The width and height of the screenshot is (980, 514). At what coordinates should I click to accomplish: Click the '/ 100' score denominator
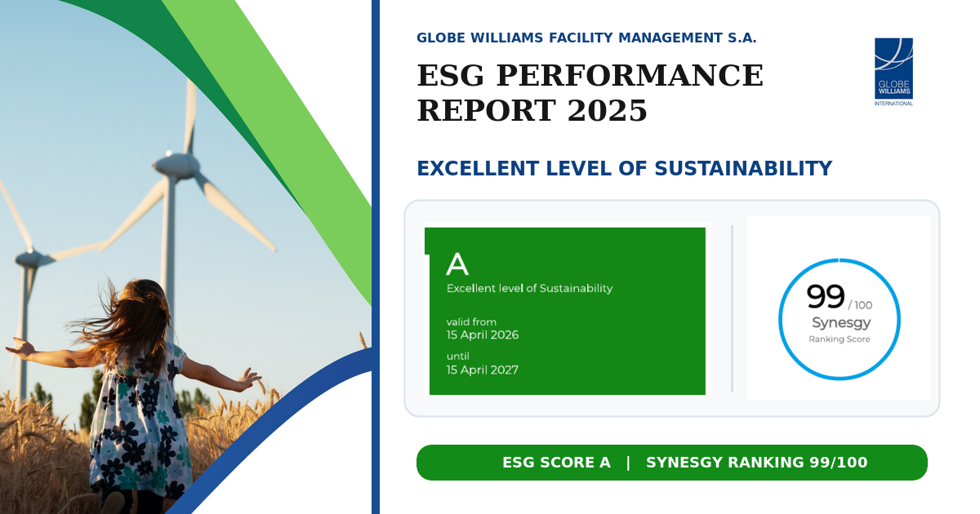tap(860, 305)
